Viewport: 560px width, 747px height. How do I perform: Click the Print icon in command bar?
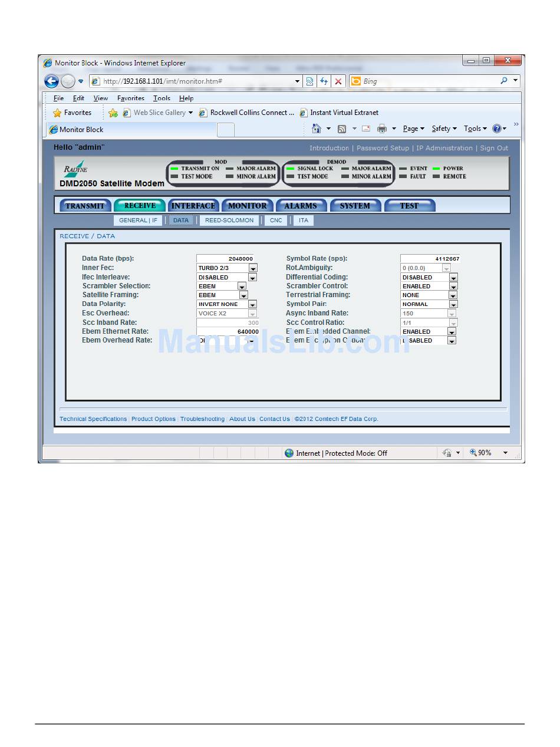click(x=382, y=129)
